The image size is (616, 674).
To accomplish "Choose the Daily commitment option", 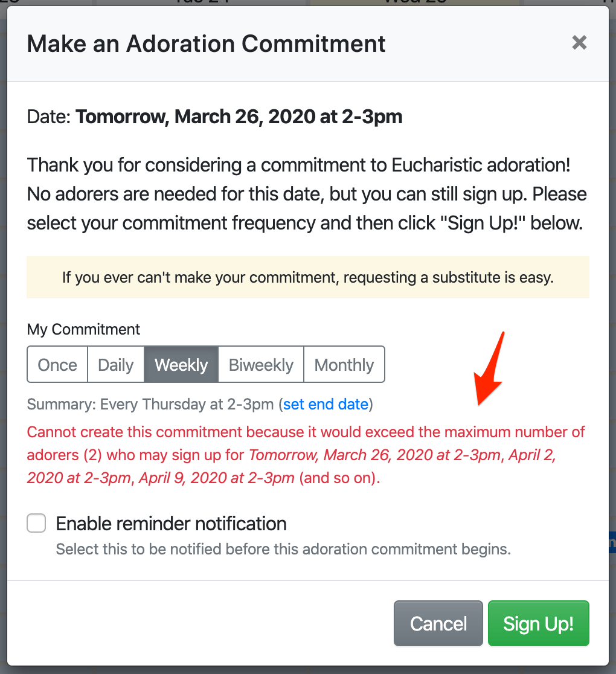I will point(115,364).
